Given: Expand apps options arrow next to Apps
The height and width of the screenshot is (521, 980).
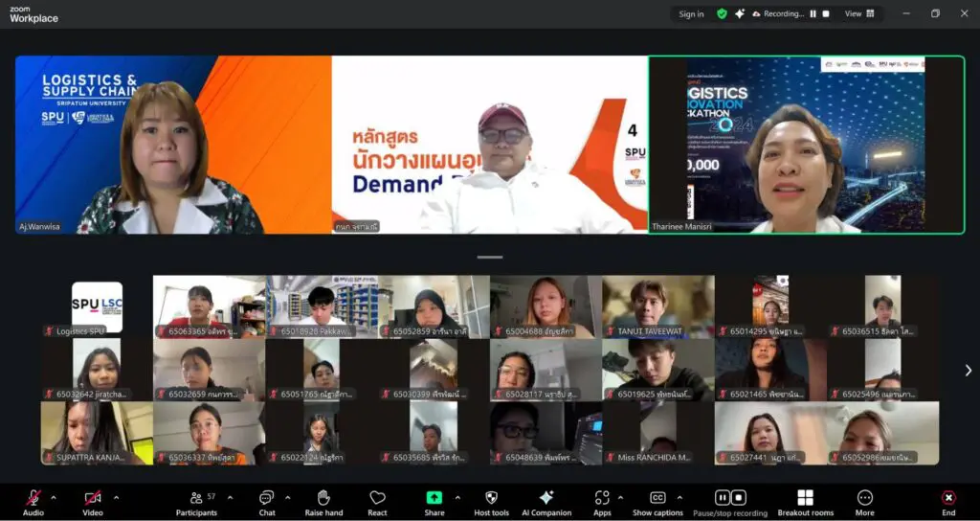Looking at the screenshot, I should 620,498.
